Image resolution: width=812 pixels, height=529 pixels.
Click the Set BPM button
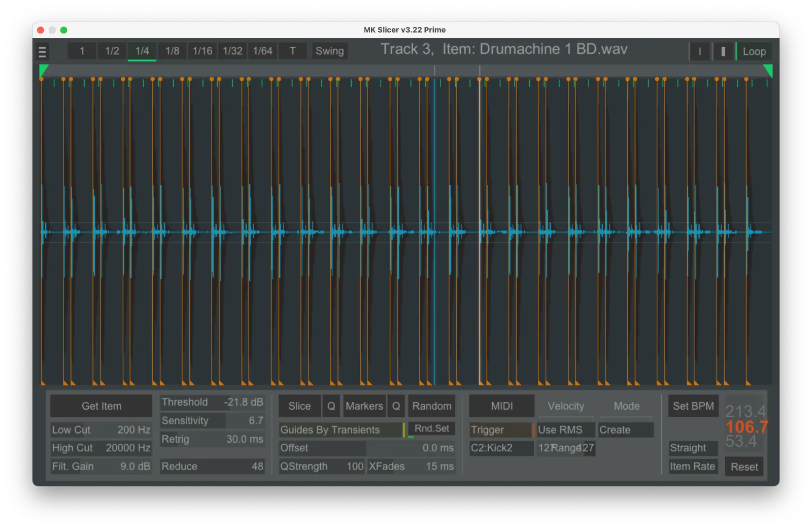pos(693,406)
